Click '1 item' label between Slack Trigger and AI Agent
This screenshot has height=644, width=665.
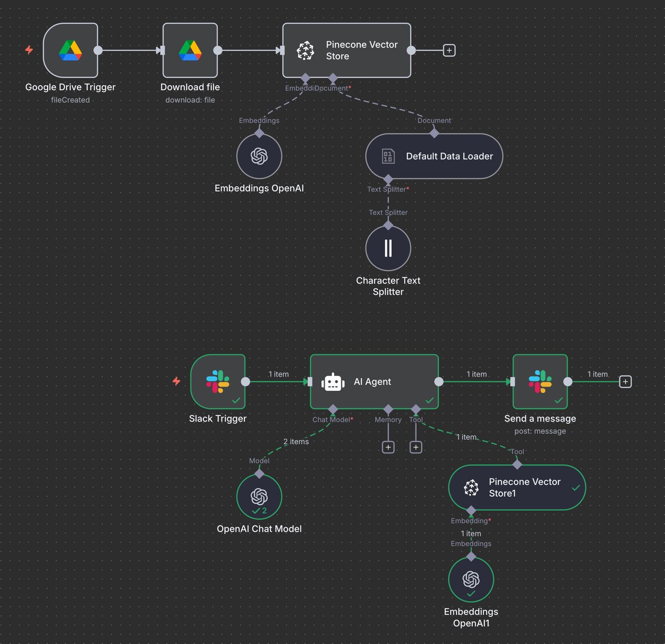[x=279, y=374]
